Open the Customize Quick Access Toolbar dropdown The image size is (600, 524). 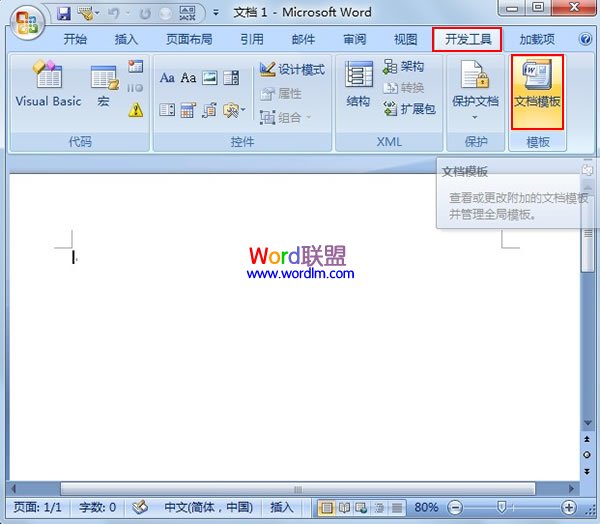[216, 13]
